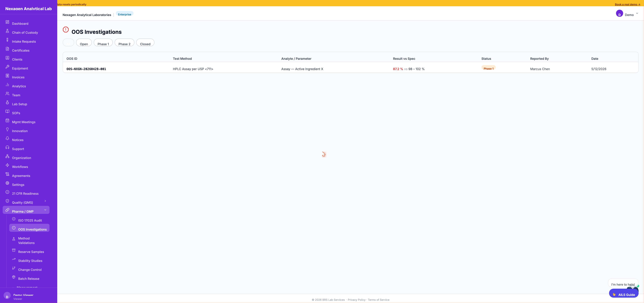Image resolution: width=644 pixels, height=303 pixels.
Task: Filter investigations by Open status
Action: (84, 43)
